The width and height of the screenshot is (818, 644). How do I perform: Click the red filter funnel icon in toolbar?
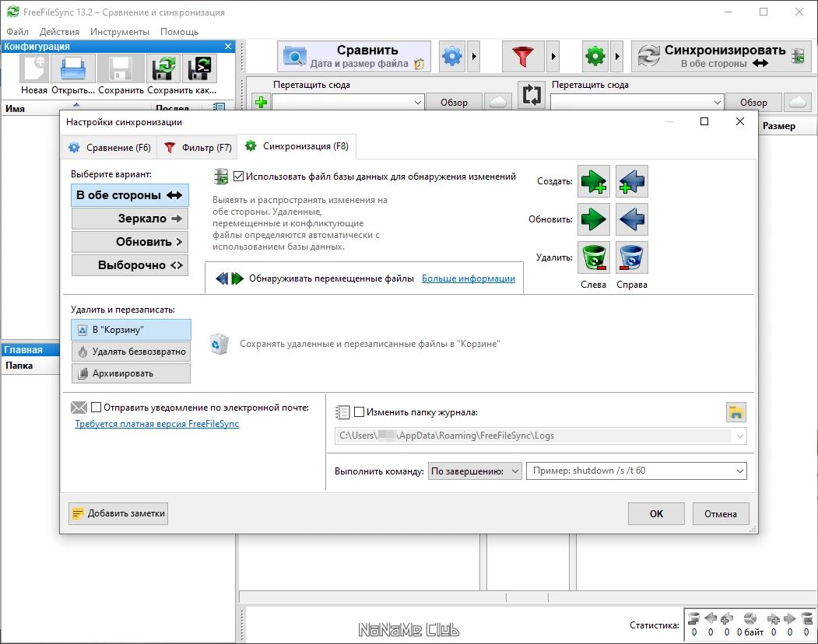tap(523, 56)
